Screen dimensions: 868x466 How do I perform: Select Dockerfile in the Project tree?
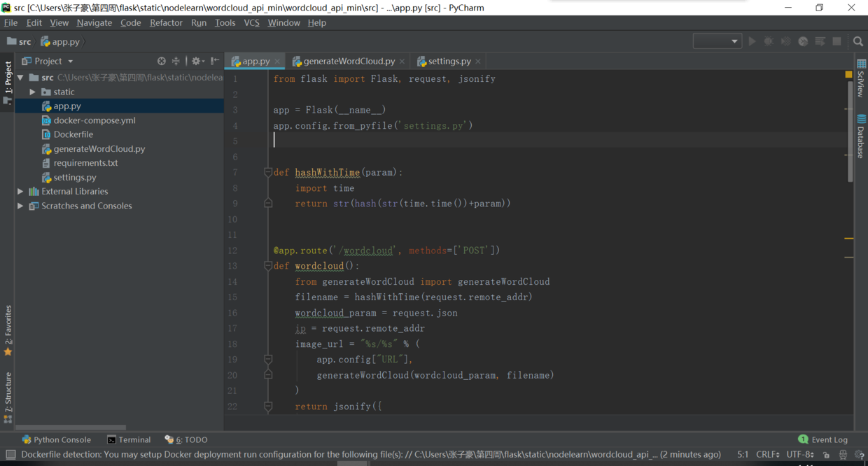pos(73,134)
